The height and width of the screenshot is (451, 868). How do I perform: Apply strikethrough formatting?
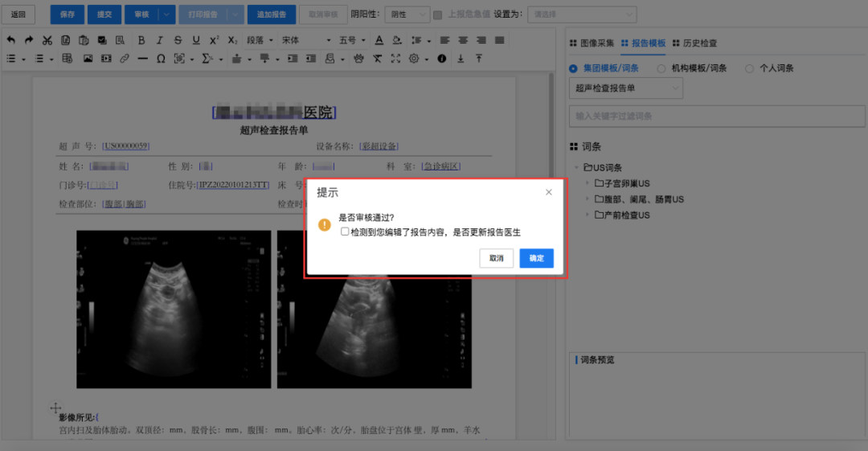tap(178, 40)
